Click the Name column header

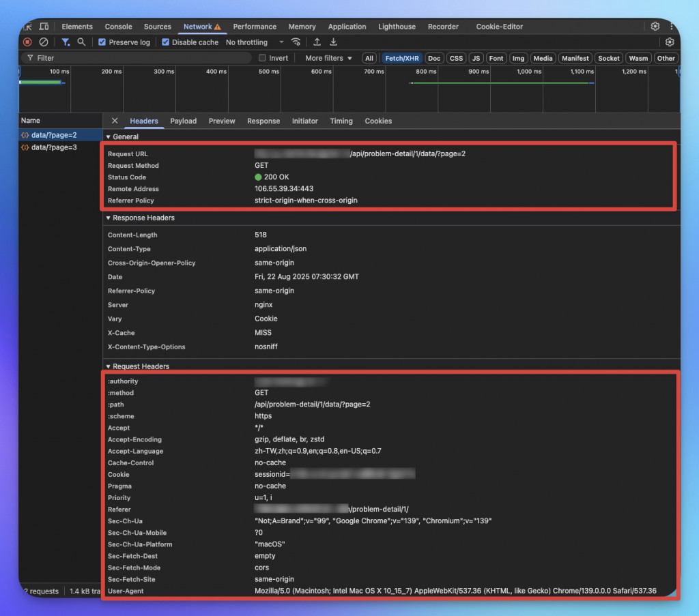tap(61, 121)
